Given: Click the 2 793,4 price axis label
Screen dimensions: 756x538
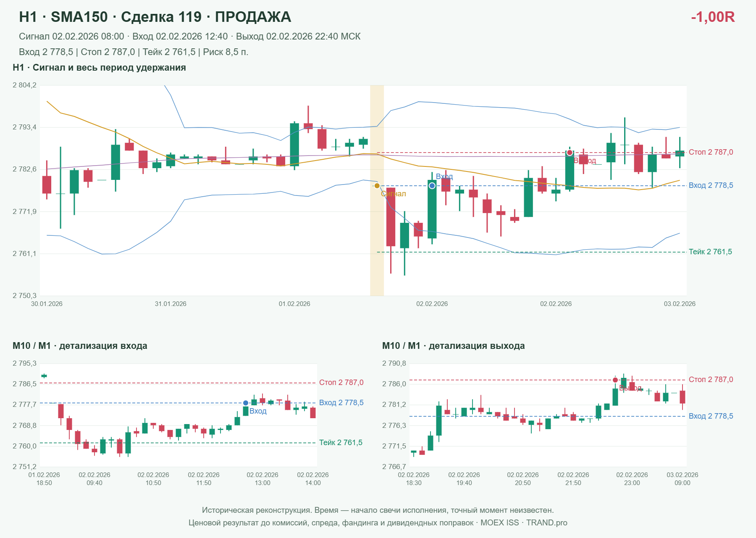Looking at the screenshot, I should pyautogui.click(x=24, y=127).
